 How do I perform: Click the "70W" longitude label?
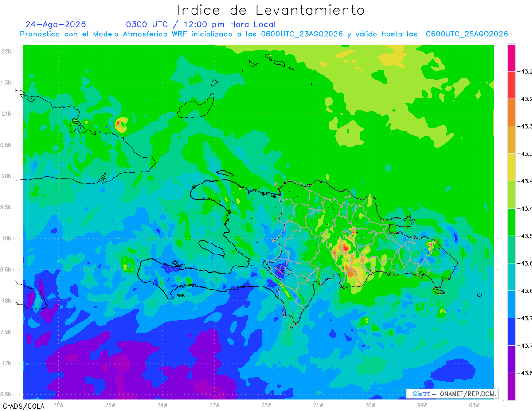(x=370, y=405)
